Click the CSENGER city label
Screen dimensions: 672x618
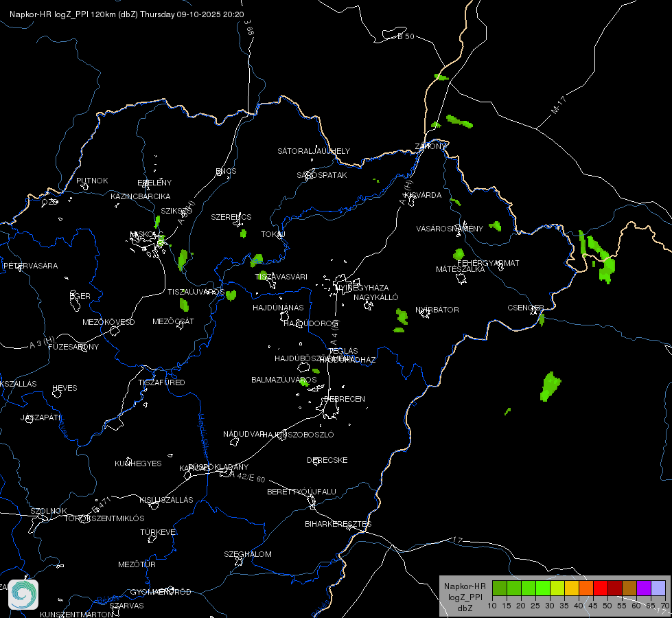[x=525, y=308]
